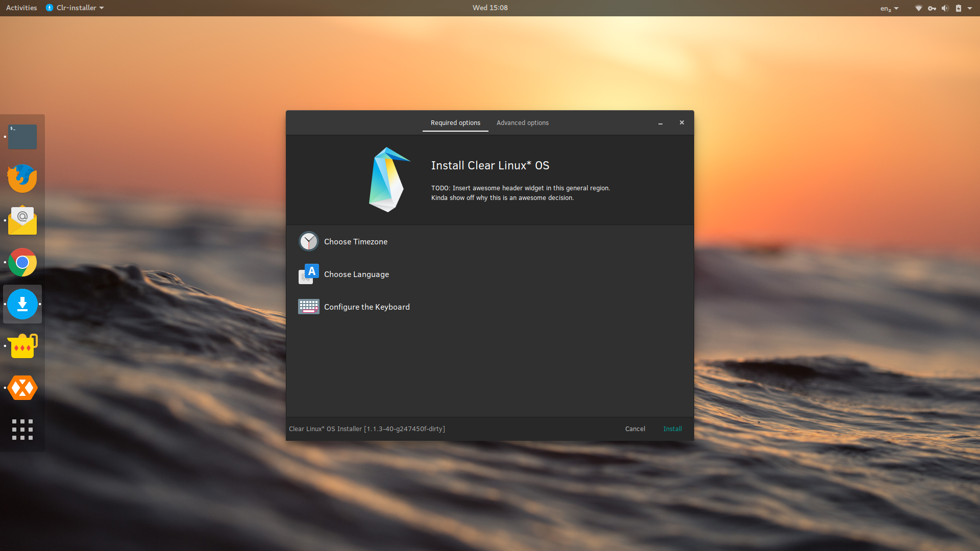
Task: Click the Install button
Action: point(672,429)
